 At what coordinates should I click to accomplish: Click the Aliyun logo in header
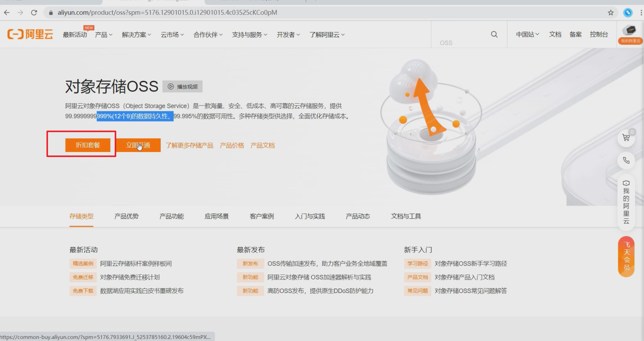[30, 34]
